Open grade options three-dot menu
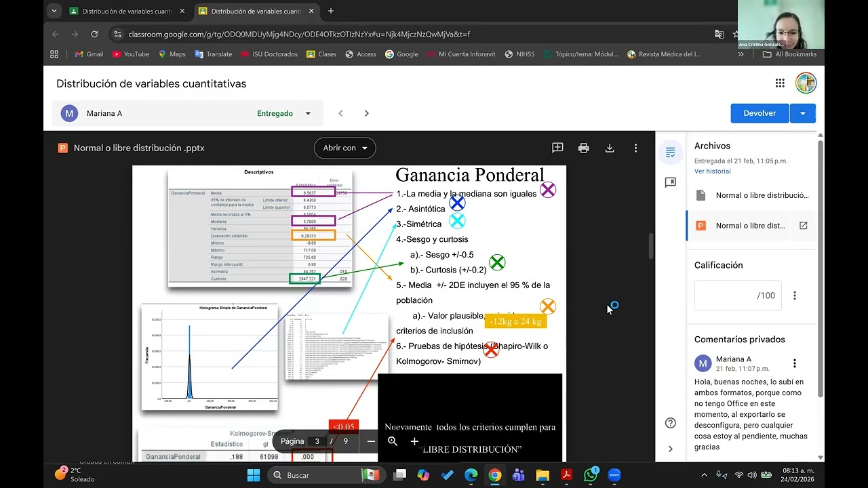Viewport: 868px width, 488px height. point(795,296)
